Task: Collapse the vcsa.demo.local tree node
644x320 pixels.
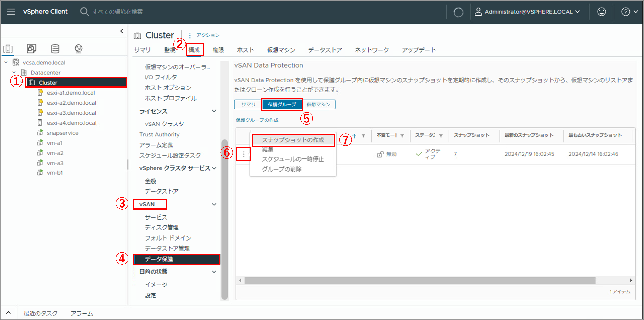Action: 6,62
